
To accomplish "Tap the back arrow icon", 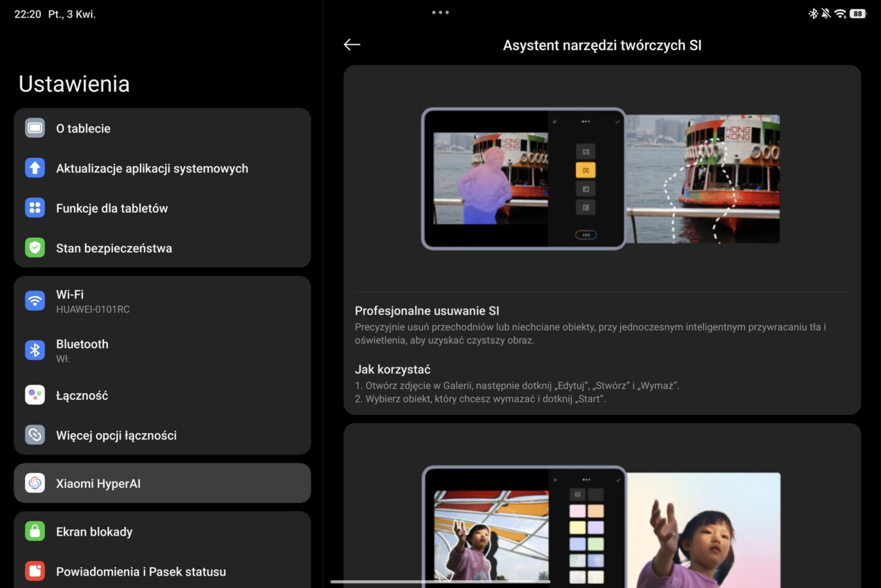I will 352,44.
